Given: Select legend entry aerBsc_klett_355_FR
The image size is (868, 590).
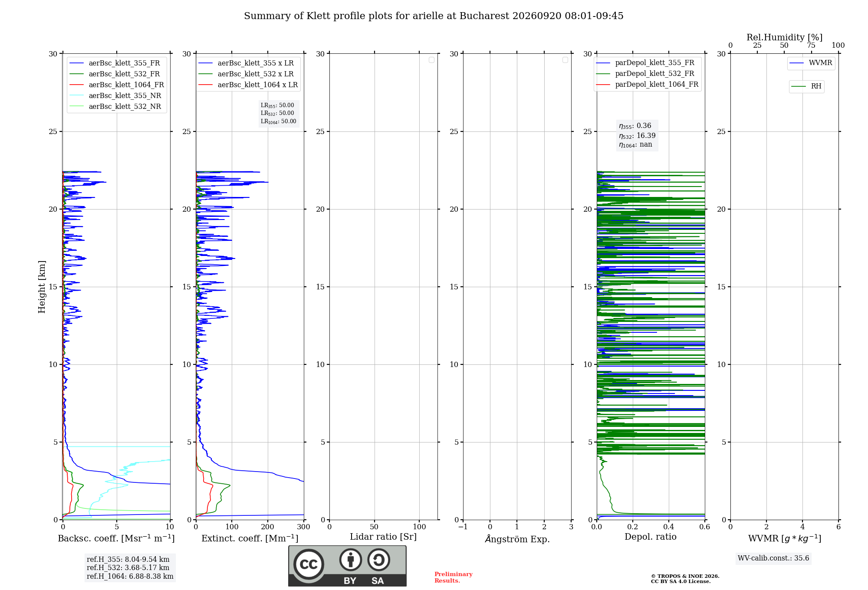Looking at the screenshot, I should pos(115,63).
